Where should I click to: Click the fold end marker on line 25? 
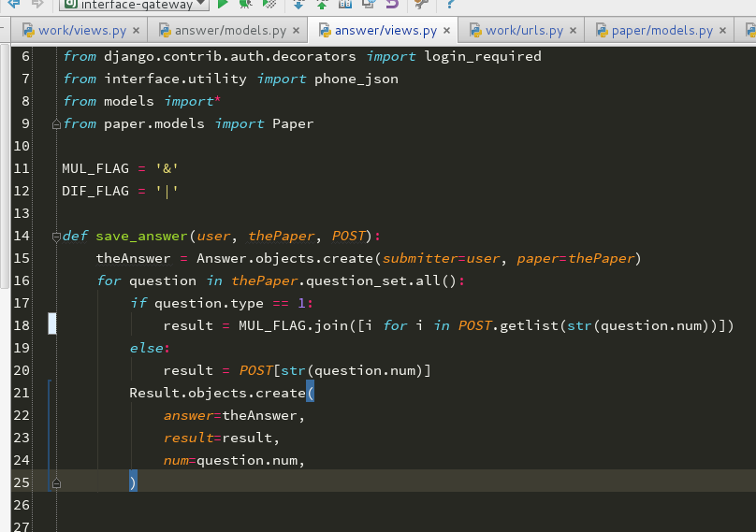tap(56, 482)
